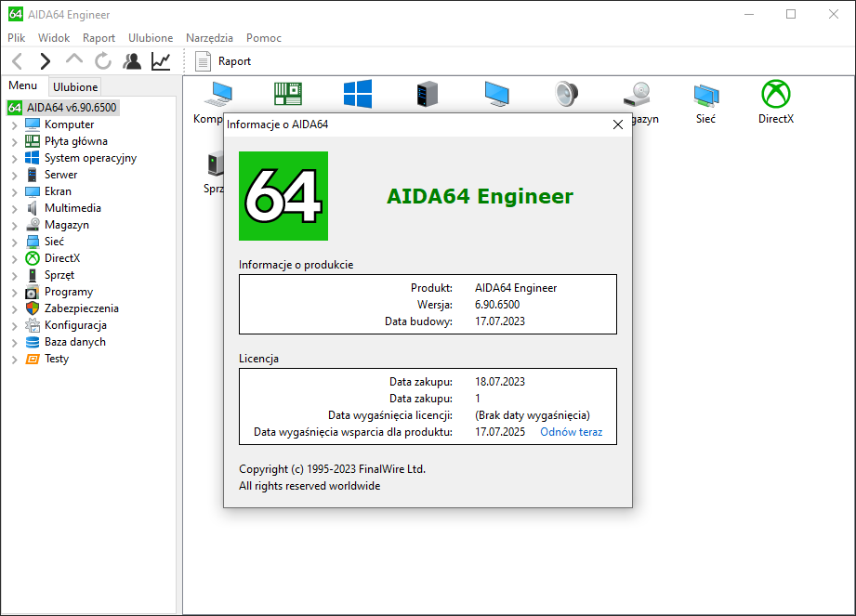Click Testy orange icon in tree
This screenshot has width=856, height=616.
(x=33, y=359)
